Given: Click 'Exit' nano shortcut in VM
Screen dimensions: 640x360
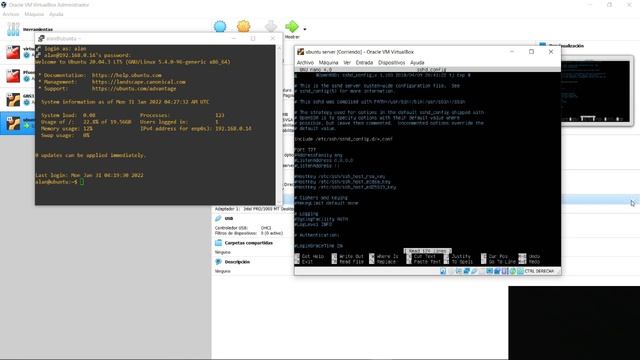Looking at the screenshot, I should tap(307, 262).
